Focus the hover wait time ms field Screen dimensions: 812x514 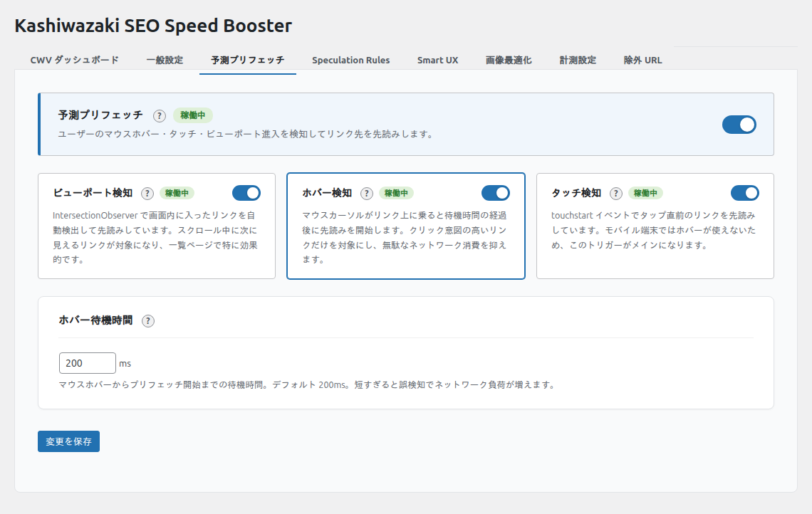pyautogui.click(x=87, y=363)
